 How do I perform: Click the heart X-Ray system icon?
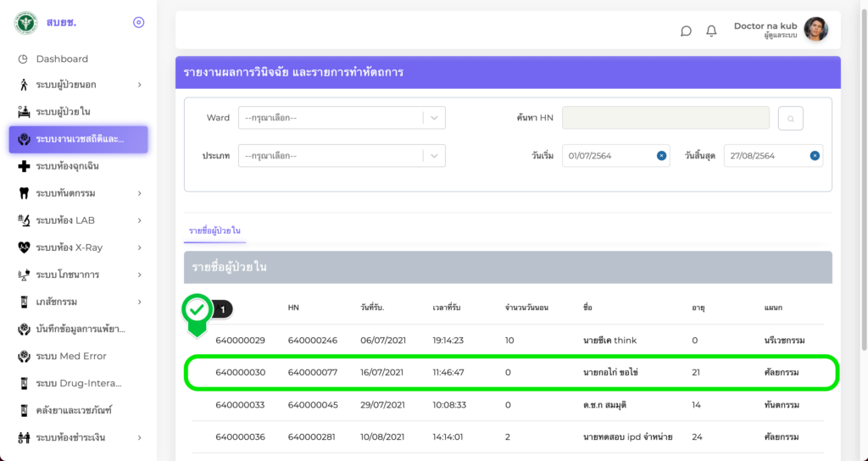tap(24, 247)
